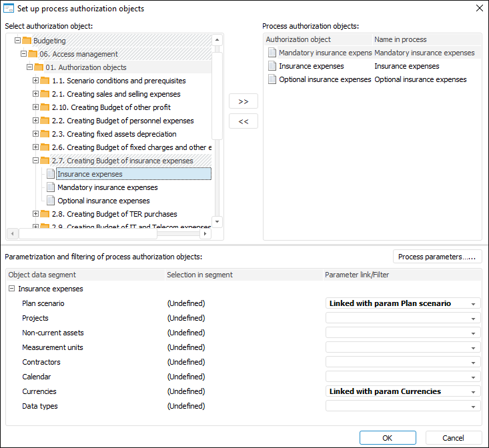Expand the 1.1. Scenario conditions and prerequisites node
Viewport: 489px width, 448px height.
pos(36,81)
